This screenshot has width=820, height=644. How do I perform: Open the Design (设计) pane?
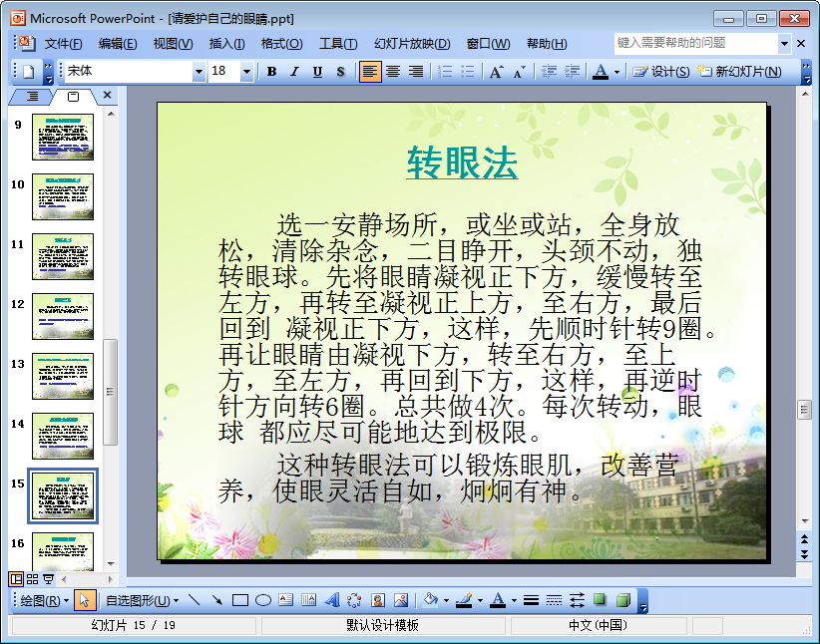tap(661, 72)
